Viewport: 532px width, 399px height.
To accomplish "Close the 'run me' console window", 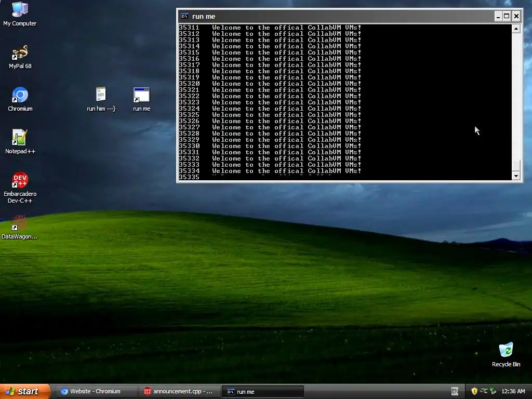I will (516, 16).
